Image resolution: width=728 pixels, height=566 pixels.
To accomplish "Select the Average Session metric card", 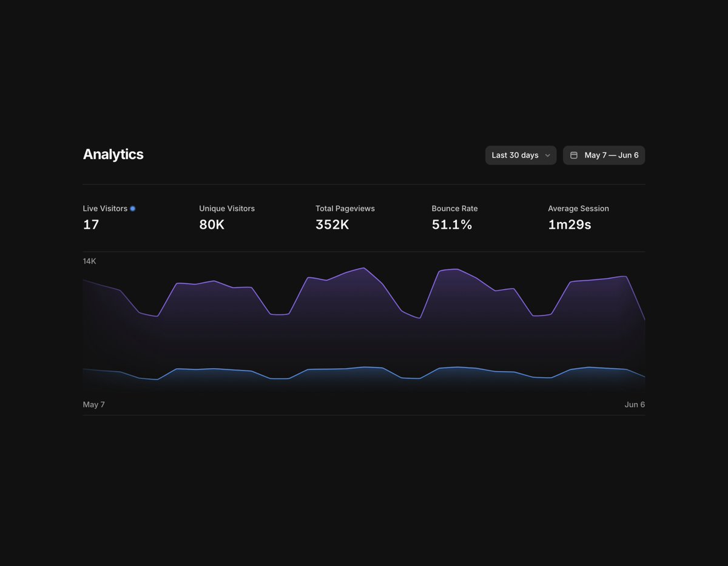I will tap(578, 217).
